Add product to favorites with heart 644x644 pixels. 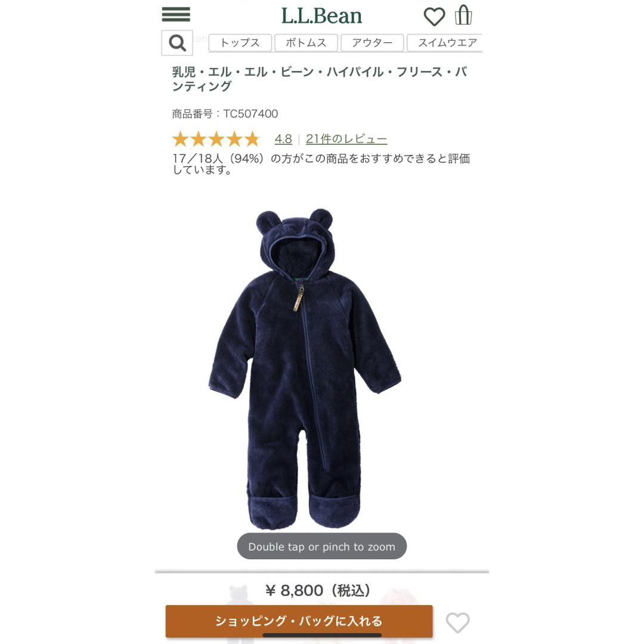tap(457, 623)
